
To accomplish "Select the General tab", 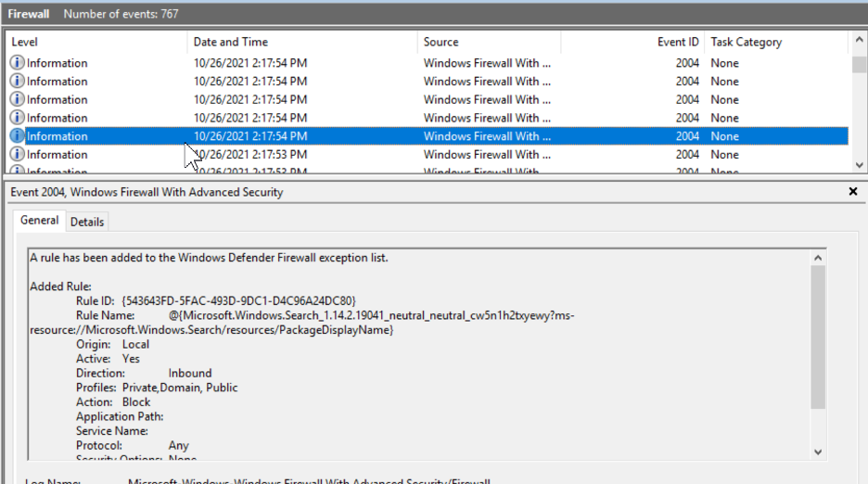I will point(39,221).
